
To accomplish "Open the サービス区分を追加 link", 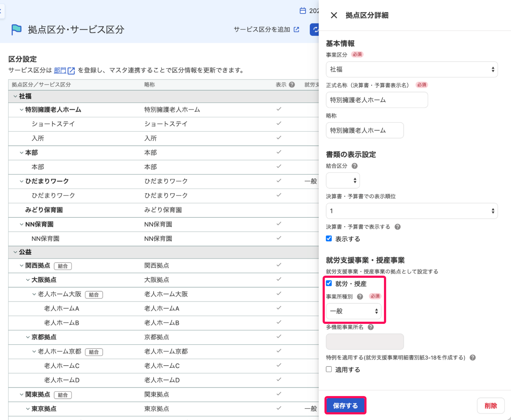I will click(x=267, y=30).
